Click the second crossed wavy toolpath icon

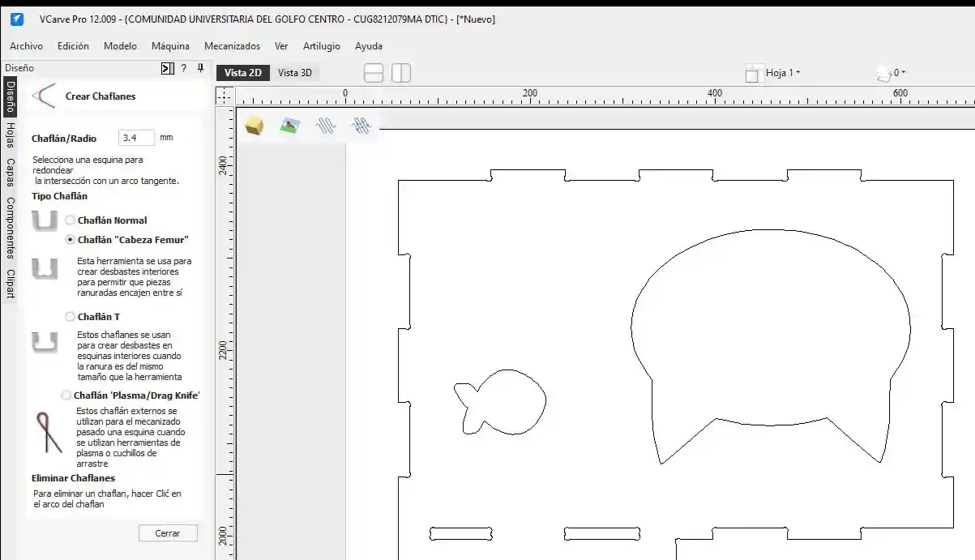click(x=361, y=126)
